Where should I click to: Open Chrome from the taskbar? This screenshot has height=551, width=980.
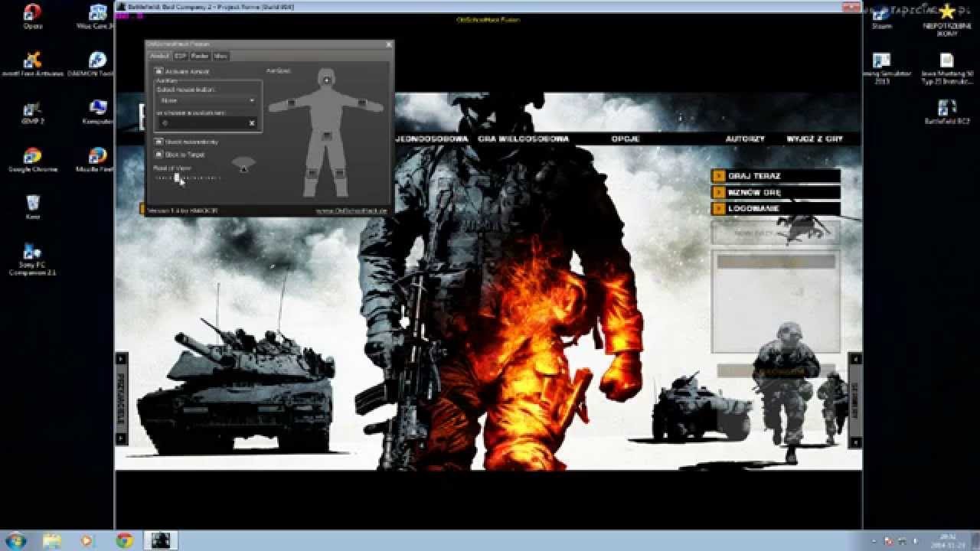pyautogui.click(x=124, y=541)
